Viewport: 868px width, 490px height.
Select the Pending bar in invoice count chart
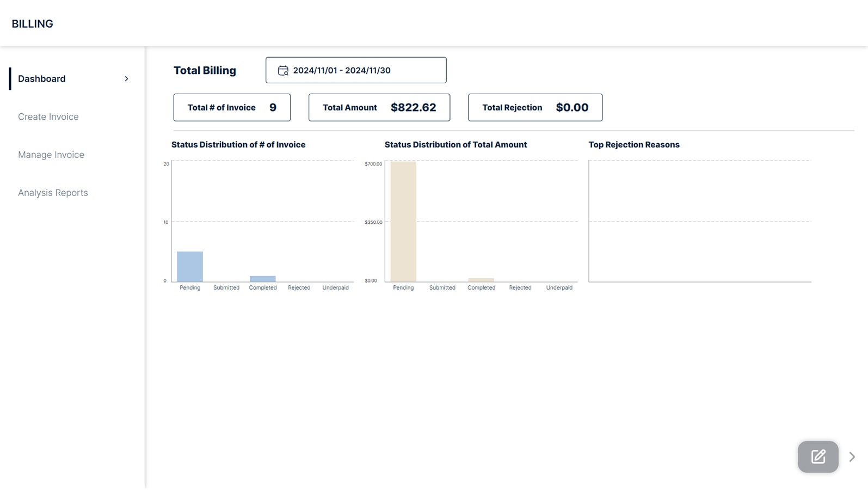pos(190,267)
